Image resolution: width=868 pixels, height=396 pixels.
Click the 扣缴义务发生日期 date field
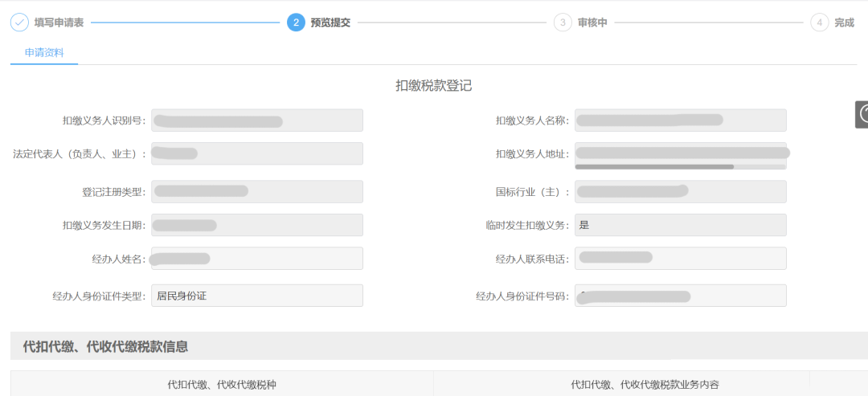pos(257,225)
